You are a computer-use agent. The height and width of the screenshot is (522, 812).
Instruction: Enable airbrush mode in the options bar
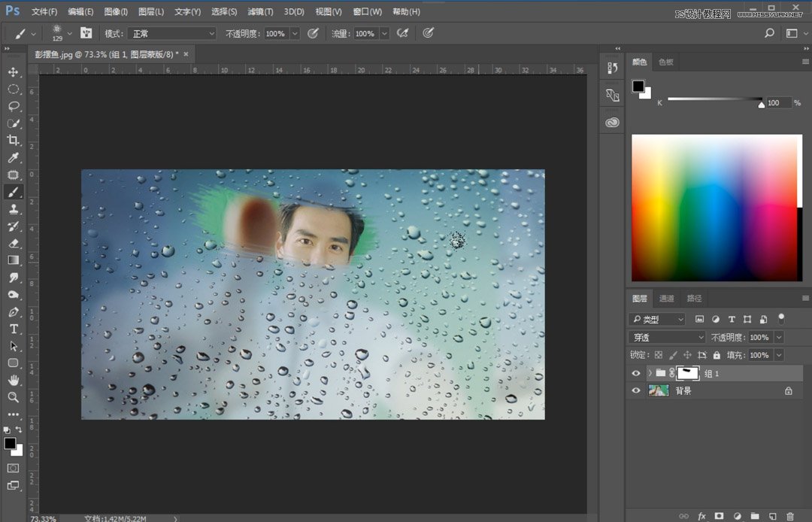click(x=401, y=32)
